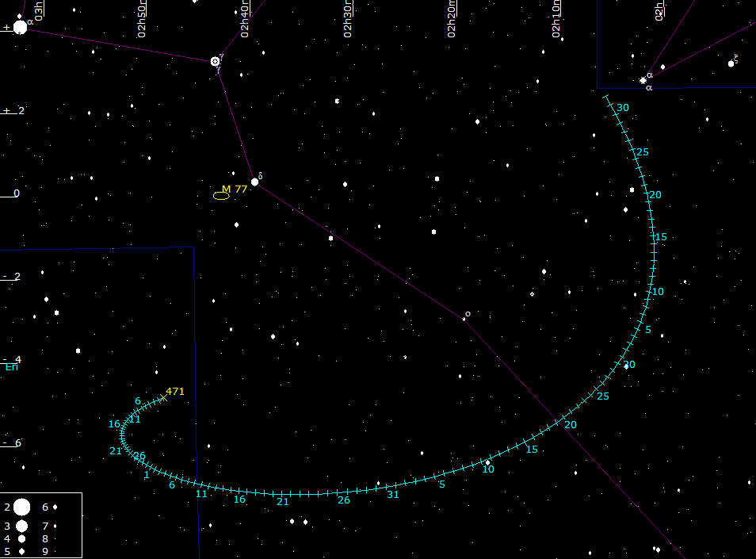Click the 02h20m right ascension label

pos(451,19)
